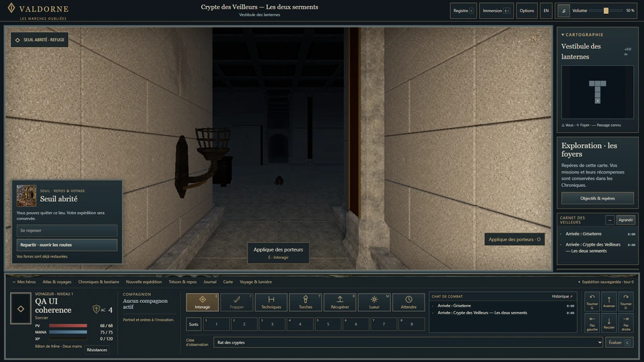Image resolution: width=644 pixels, height=362 pixels.
Task: Click the Avancer arrow control
Action: click(x=609, y=301)
